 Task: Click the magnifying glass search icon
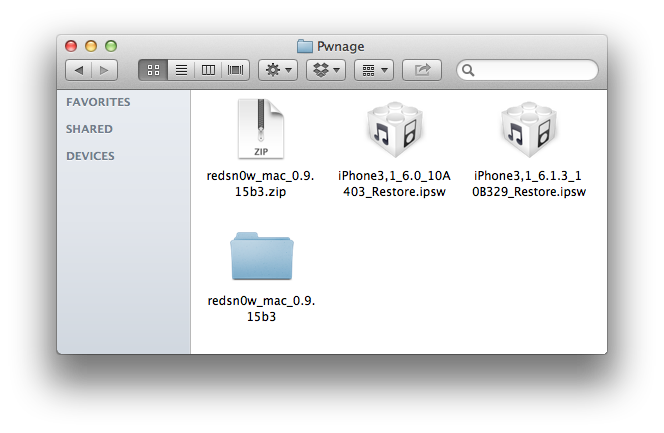[x=468, y=70]
